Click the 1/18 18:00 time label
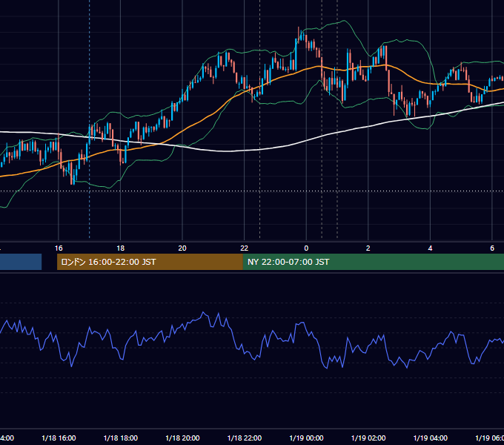504x445 pixels. pos(121,438)
